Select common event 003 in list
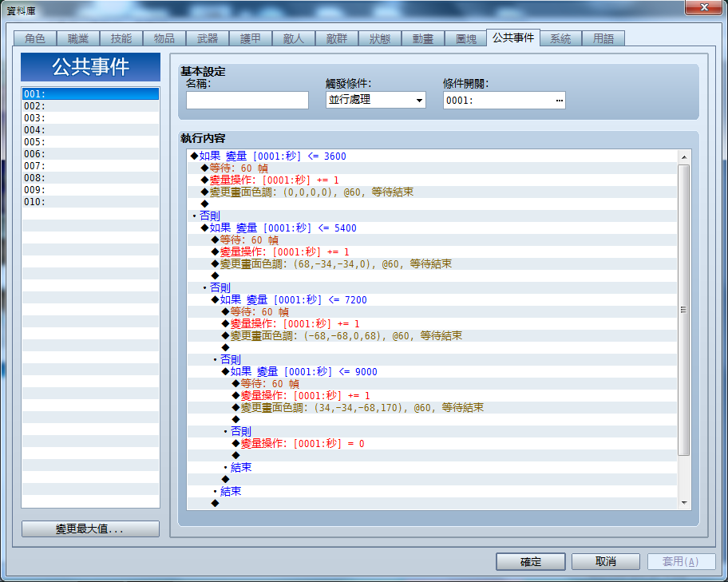 pyautogui.click(x=90, y=118)
